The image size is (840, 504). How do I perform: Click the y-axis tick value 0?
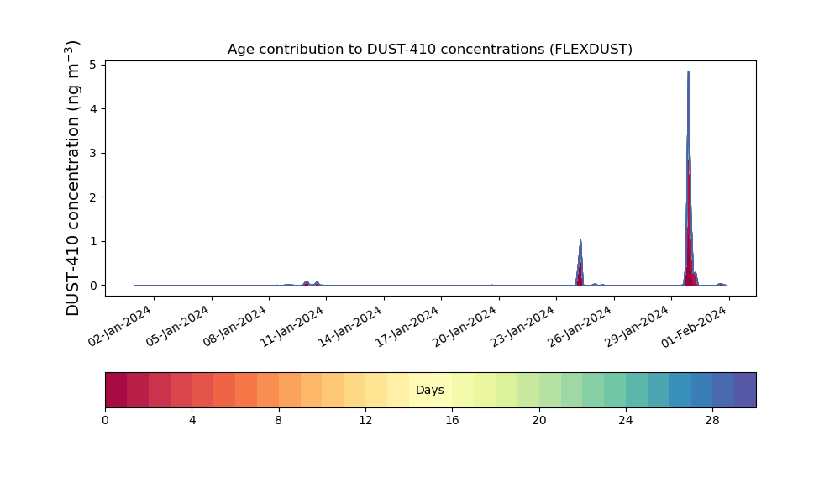point(93,286)
